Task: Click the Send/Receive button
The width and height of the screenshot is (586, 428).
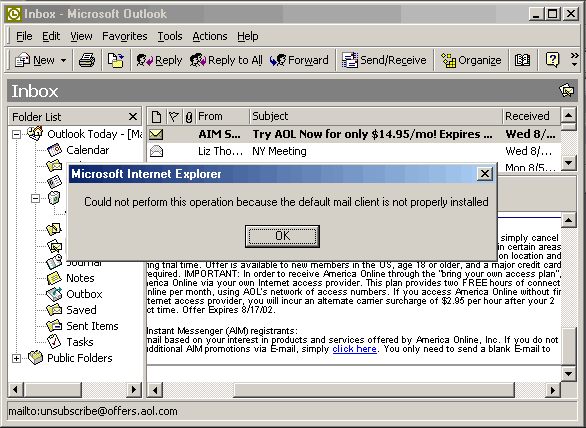Action: pyautogui.click(x=384, y=60)
